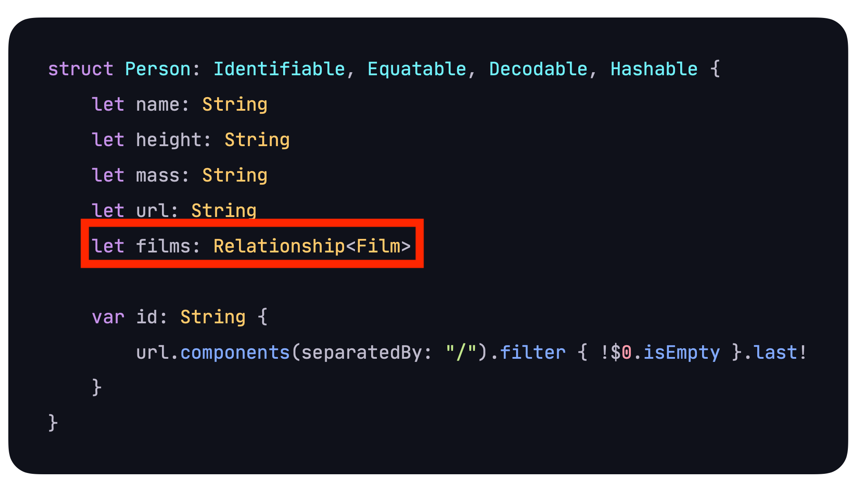
Task: Click the id computed property name
Action: 147,317
